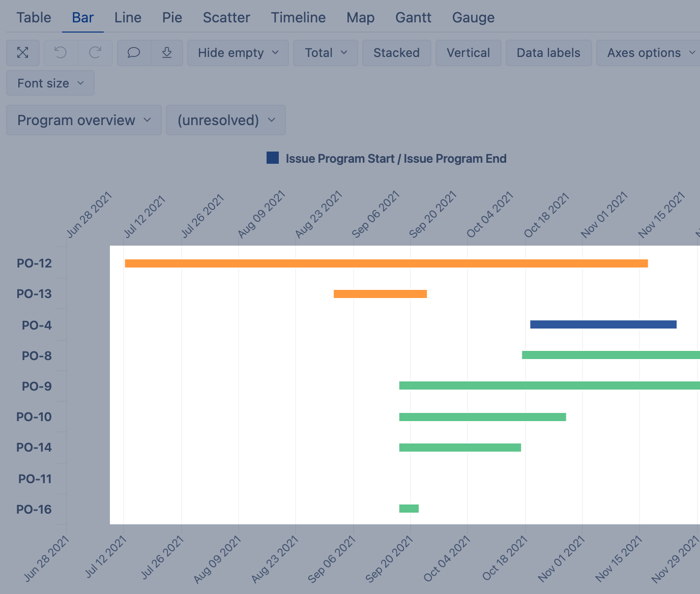Select the long orange PO-12 bar
This screenshot has width=700, height=594.
click(x=386, y=263)
